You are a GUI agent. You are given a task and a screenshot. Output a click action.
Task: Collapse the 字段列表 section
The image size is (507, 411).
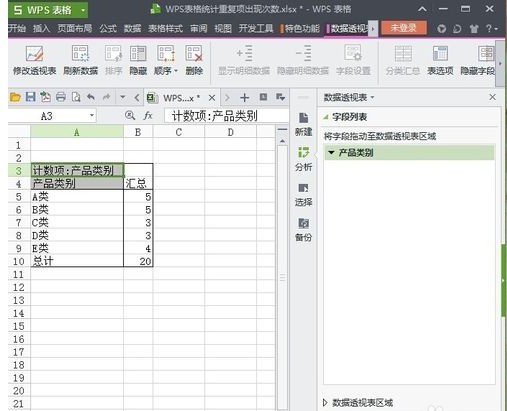pos(326,117)
